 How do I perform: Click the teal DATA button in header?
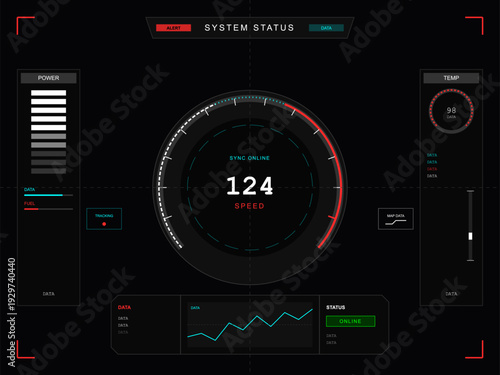pos(326,28)
